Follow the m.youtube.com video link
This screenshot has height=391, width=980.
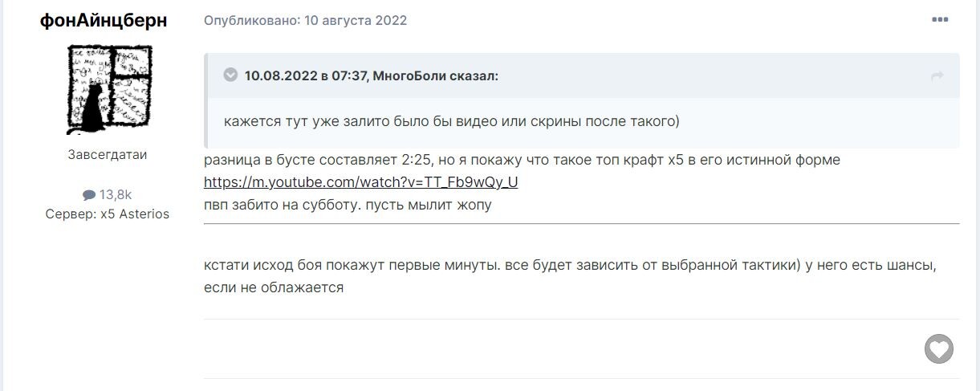click(x=361, y=182)
